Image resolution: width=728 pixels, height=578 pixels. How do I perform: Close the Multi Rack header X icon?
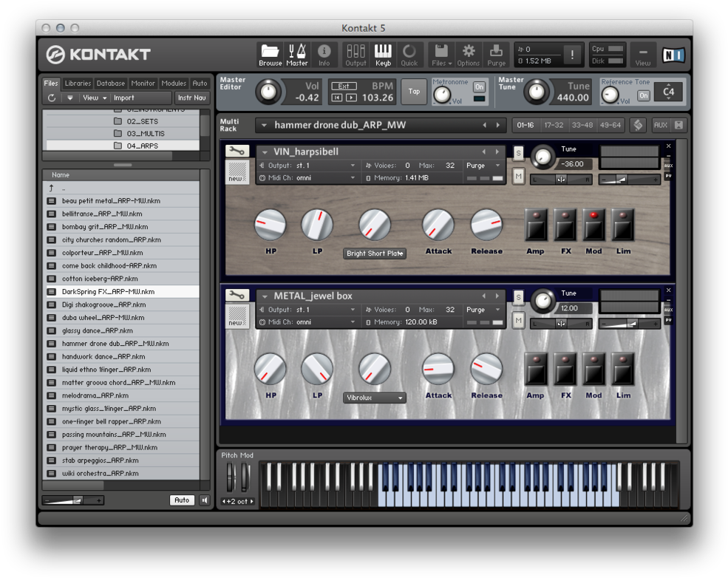click(678, 125)
